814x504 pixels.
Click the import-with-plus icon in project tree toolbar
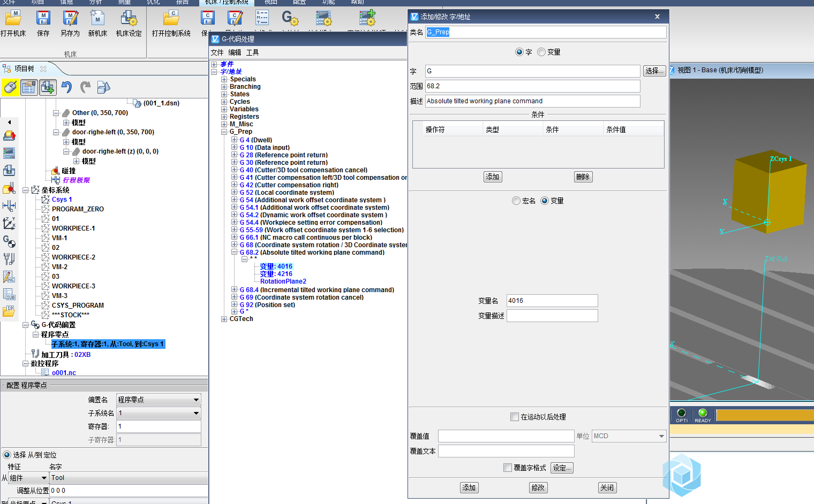(x=47, y=87)
